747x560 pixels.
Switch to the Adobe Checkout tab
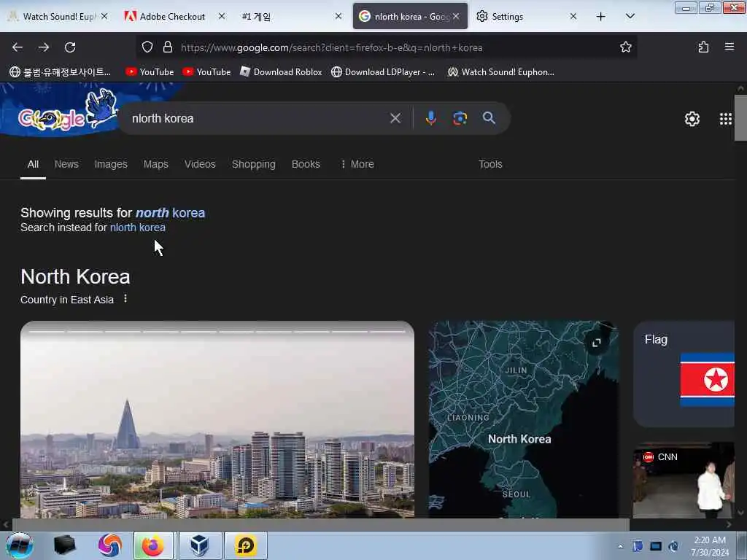click(x=172, y=17)
